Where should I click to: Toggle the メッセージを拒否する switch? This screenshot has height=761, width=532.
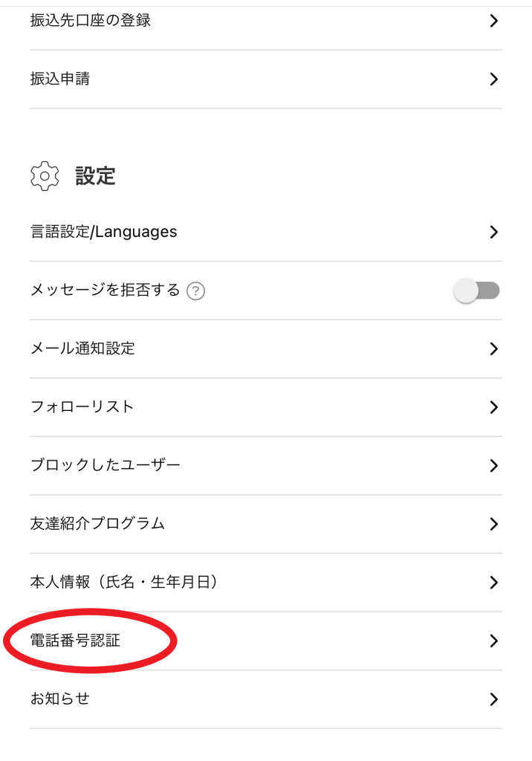(x=477, y=291)
